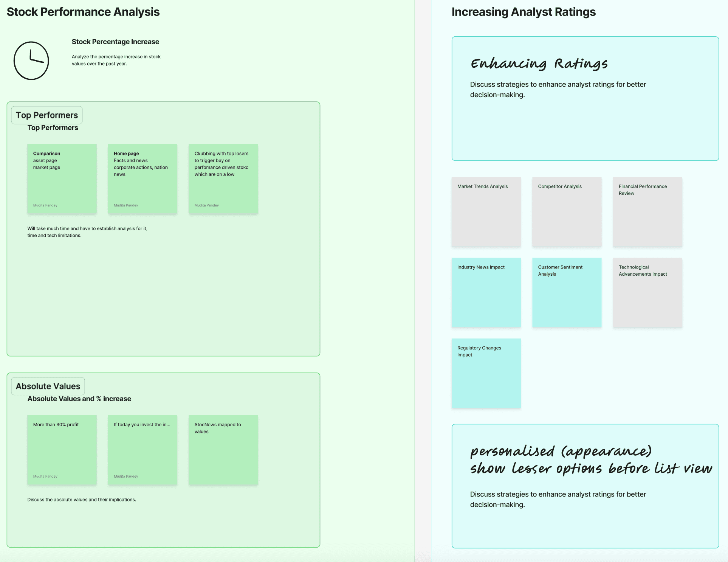The width and height of the screenshot is (728, 562).
Task: Select the 'personalised (appearance)' handwritten heading
Action: click(x=561, y=451)
